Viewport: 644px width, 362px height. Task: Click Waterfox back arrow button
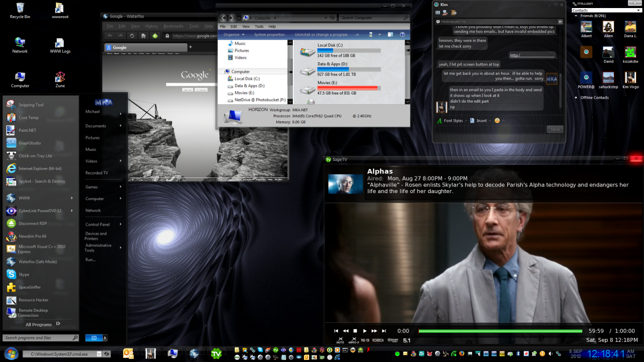tap(110, 36)
